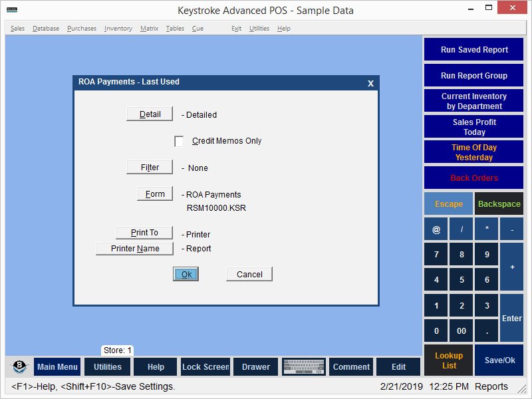This screenshot has width=532, height=399.
Task: Click the Print To button
Action: click(144, 233)
